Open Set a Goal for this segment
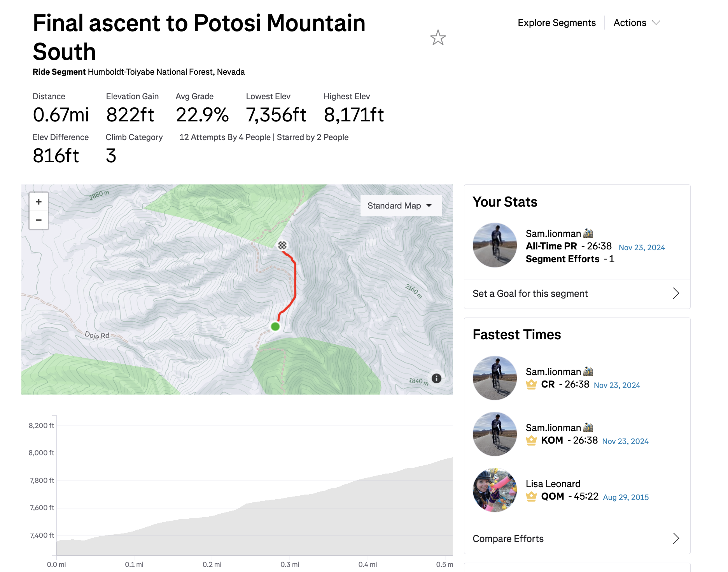The height and width of the screenshot is (572, 728). pyautogui.click(x=577, y=294)
